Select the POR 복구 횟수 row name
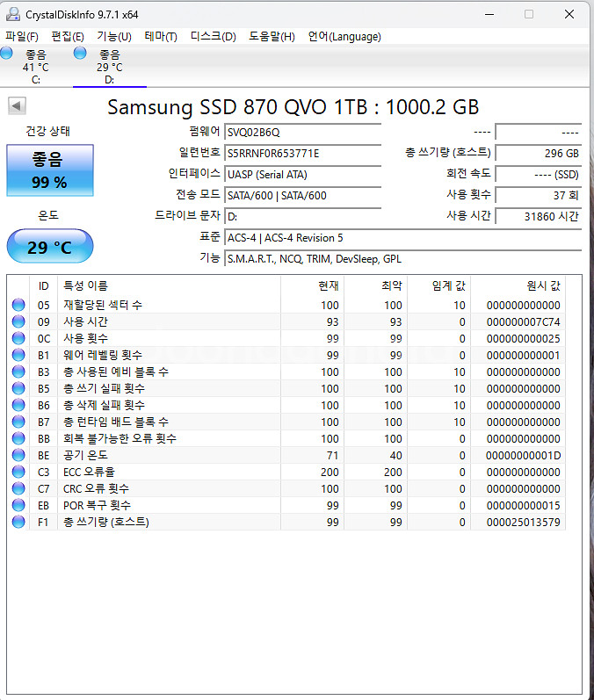 pos(97,505)
